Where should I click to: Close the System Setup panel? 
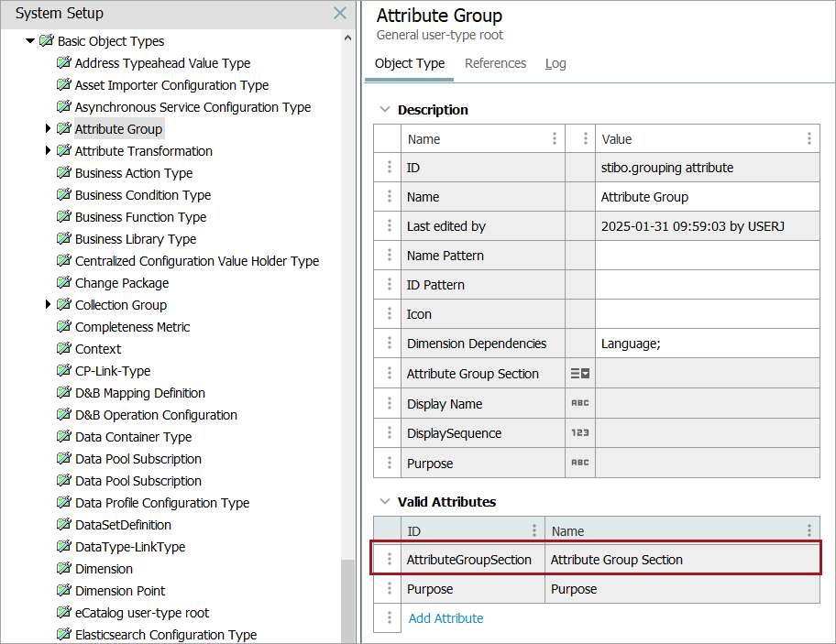pyautogui.click(x=339, y=13)
